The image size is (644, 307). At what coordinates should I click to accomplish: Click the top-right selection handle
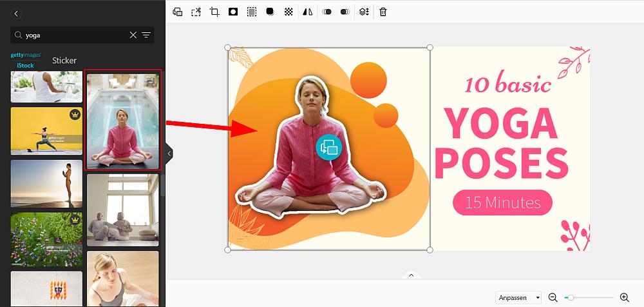[x=430, y=48]
